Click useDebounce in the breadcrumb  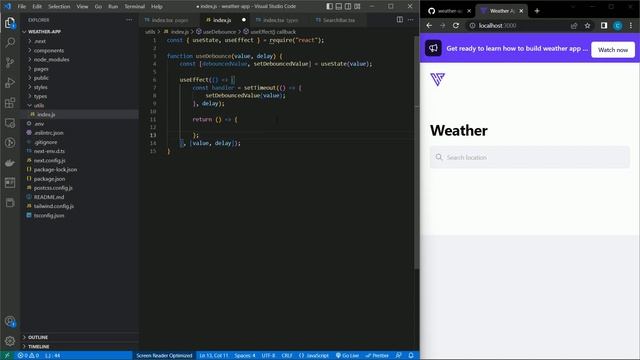point(219,32)
